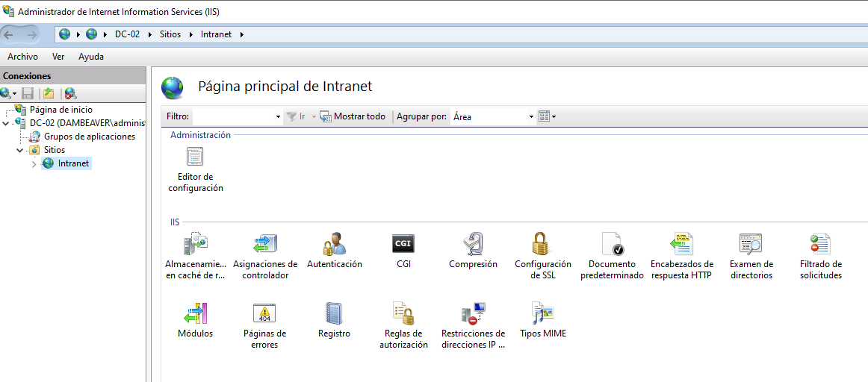Click the save floppy disk icon in Conexiones
The image size is (868, 382).
tap(28, 93)
